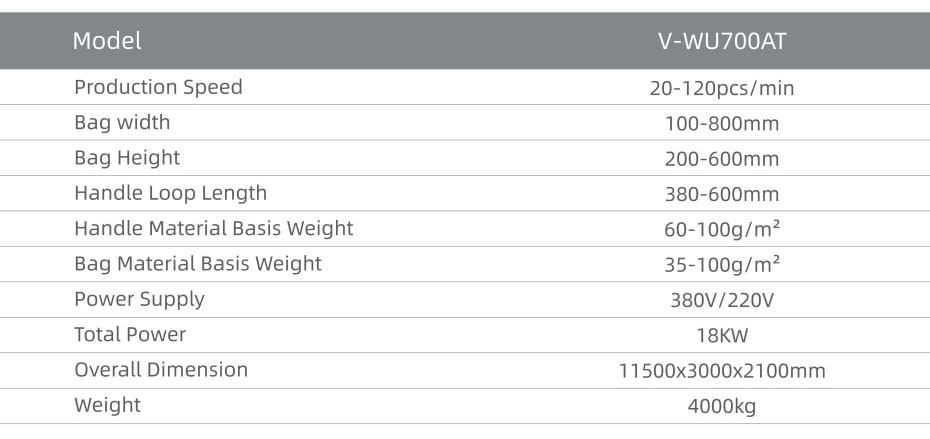Screen dimensions: 930x439
Task: Click the Total Power label
Action: (x=130, y=335)
